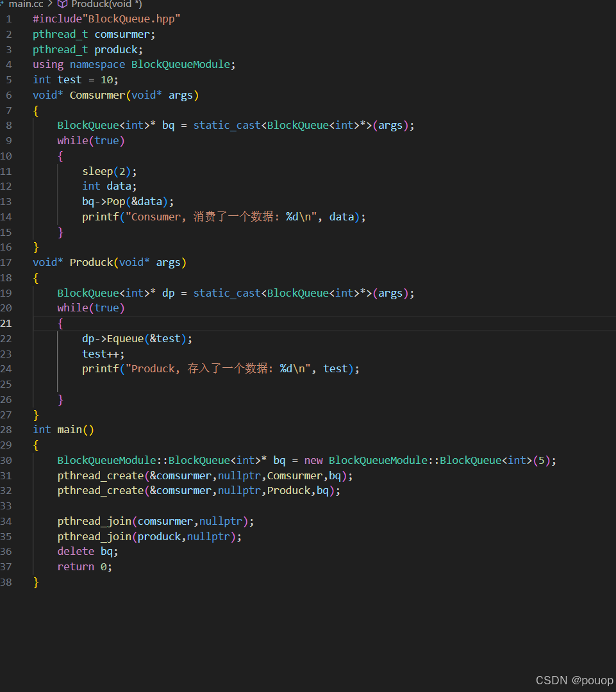Click 'bq->Pop(&data);' statement
Viewport: 616px width, 692px height.
point(128,202)
